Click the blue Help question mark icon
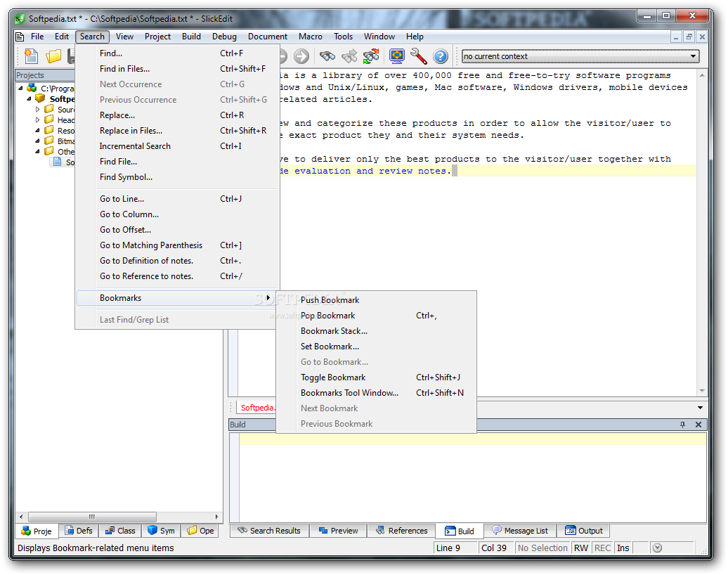This screenshot has width=728, height=575. pos(440,56)
